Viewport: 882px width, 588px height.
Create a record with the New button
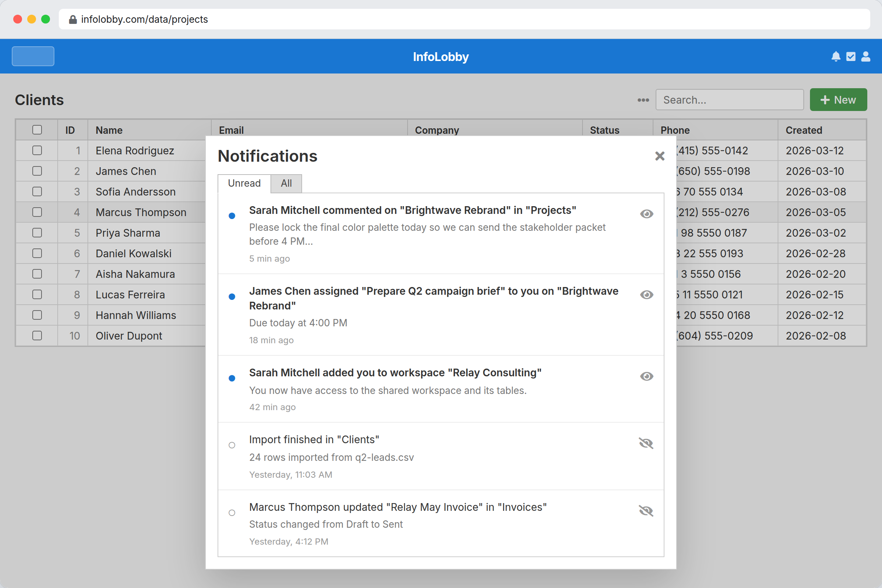click(x=838, y=99)
